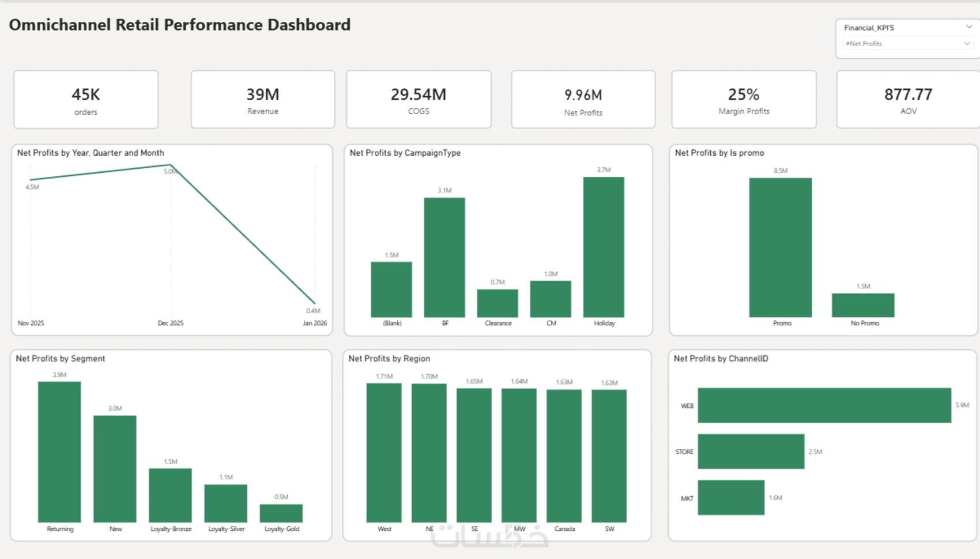Viewport: 980px width, 559px height.
Task: Click the WEB channel bar
Action: click(824, 405)
